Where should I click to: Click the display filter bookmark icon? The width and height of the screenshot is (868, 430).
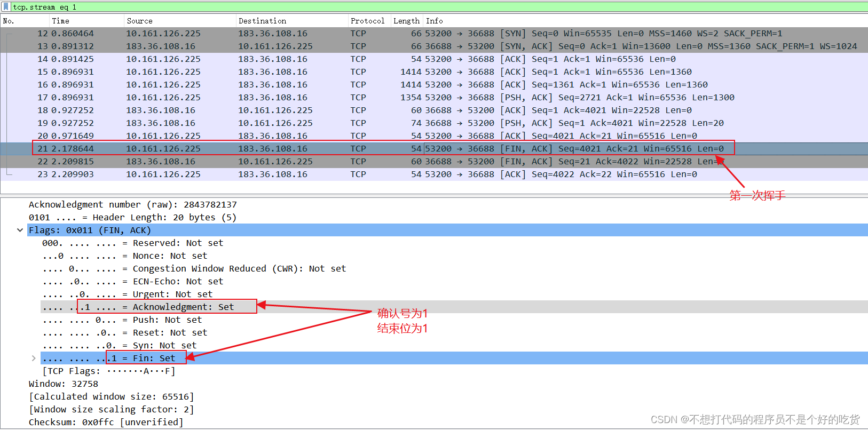pyautogui.click(x=6, y=7)
